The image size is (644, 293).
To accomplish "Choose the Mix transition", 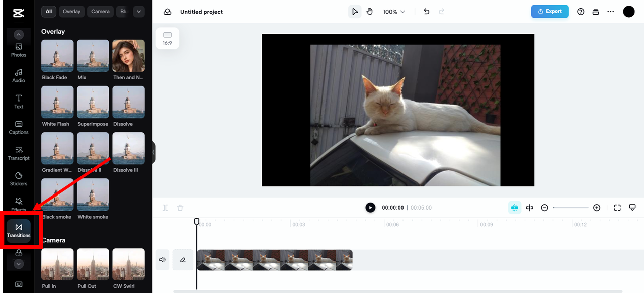I will click(x=93, y=56).
